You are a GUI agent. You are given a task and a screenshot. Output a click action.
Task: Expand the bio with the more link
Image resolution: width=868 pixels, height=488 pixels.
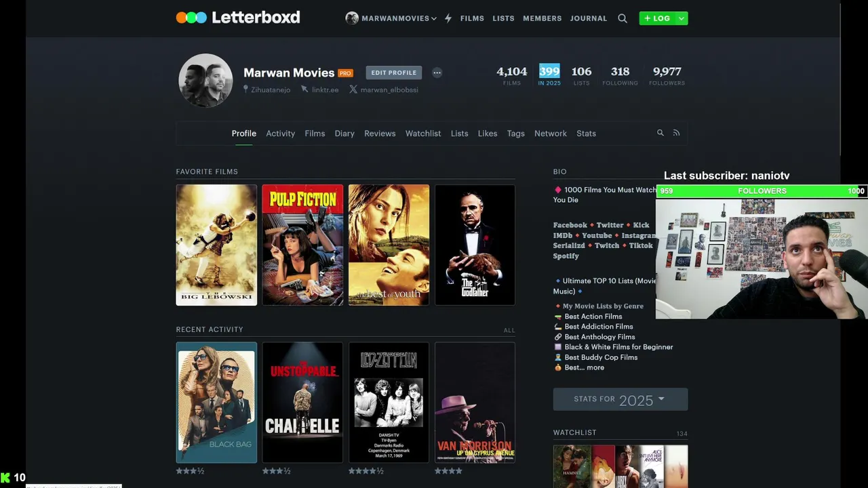pyautogui.click(x=595, y=367)
